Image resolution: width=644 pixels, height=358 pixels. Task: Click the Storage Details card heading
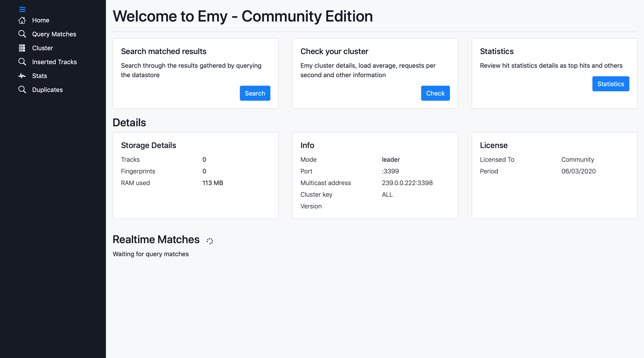[148, 145]
